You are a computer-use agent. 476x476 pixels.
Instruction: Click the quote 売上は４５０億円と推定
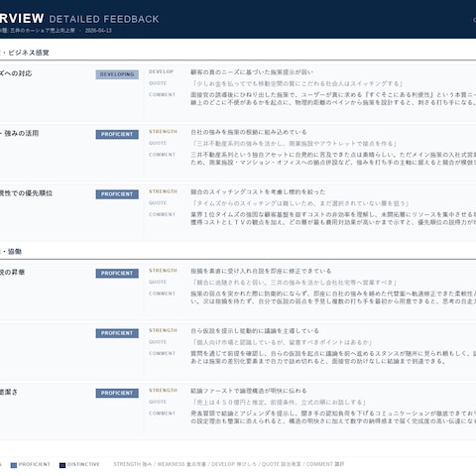[x=279, y=402]
